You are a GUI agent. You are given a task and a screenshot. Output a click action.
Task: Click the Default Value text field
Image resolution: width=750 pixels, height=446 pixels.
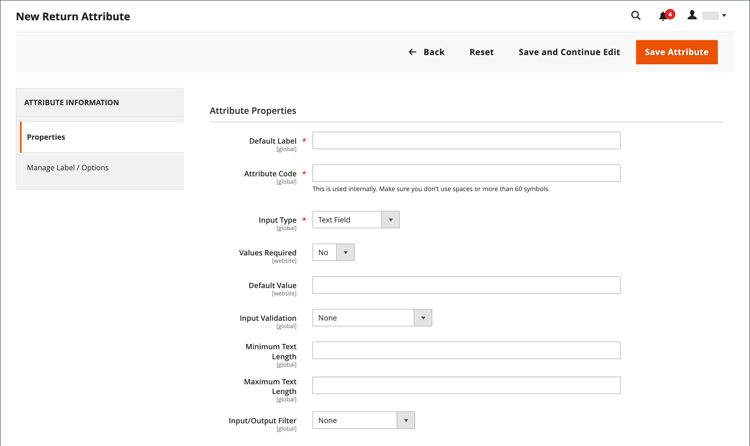466,285
